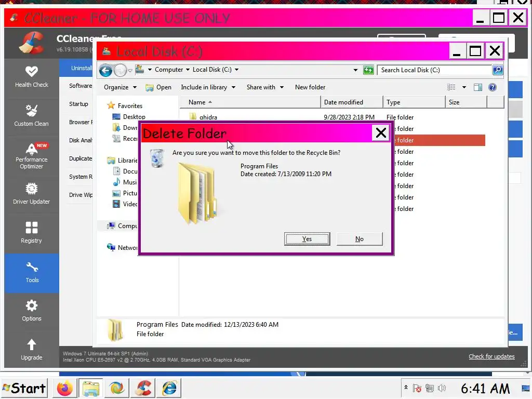Open volume speaker tray icon
532x399 pixels.
442,388
